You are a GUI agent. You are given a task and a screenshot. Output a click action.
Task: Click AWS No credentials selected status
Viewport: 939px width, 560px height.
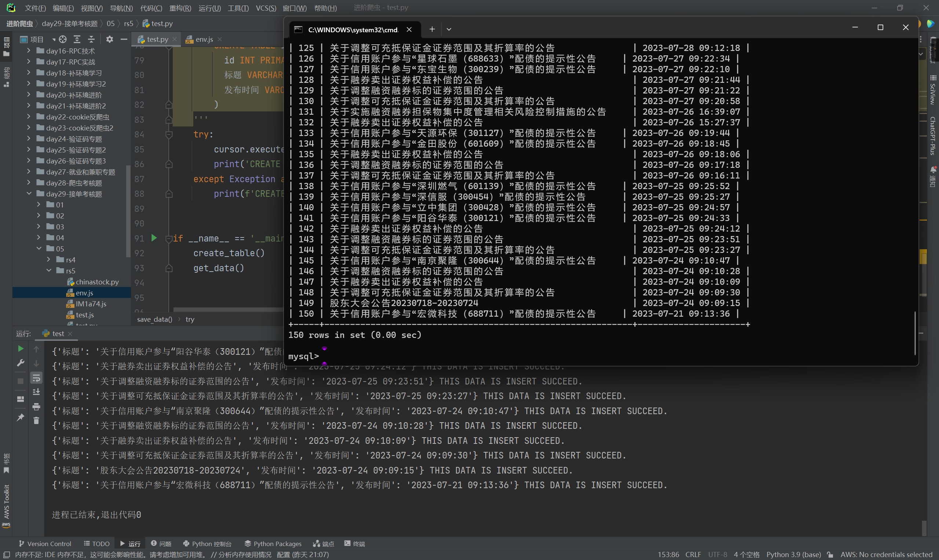click(x=886, y=555)
